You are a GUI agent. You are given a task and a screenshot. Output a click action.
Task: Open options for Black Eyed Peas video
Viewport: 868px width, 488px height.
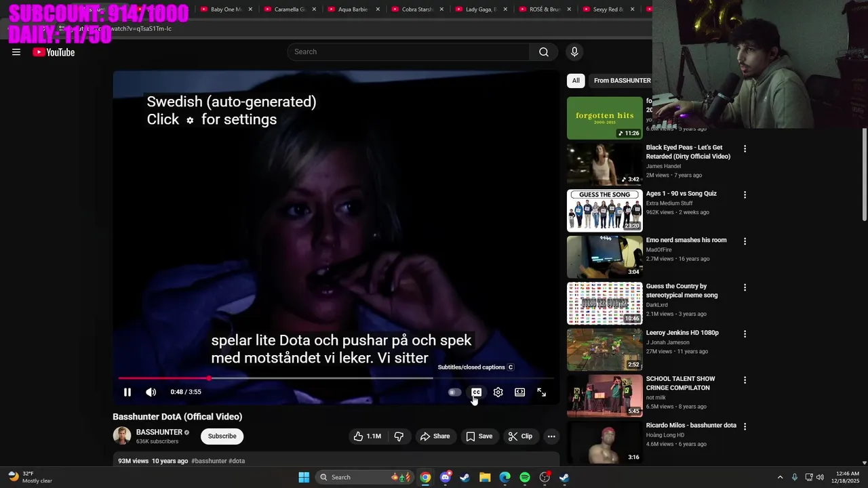coord(745,148)
